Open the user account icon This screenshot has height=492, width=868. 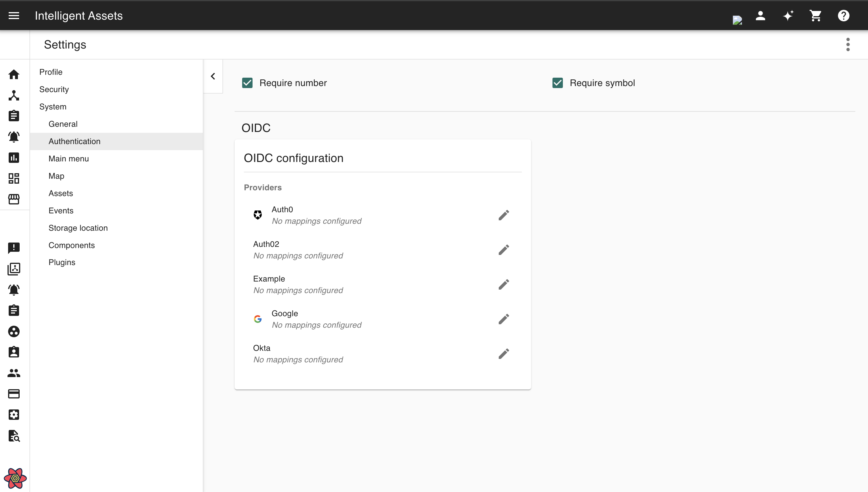[x=761, y=16]
